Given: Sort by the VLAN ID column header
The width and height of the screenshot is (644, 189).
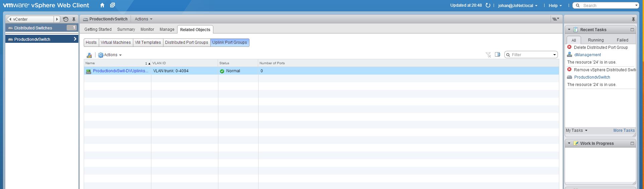Looking at the screenshot, I should [185, 63].
